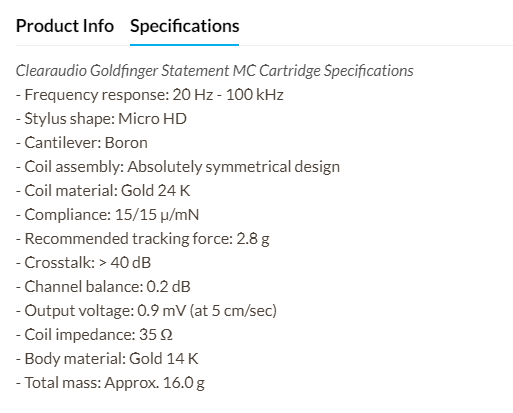The image size is (513, 413).
Task: Click the blue underline beneath Specifications
Action: click(184, 45)
